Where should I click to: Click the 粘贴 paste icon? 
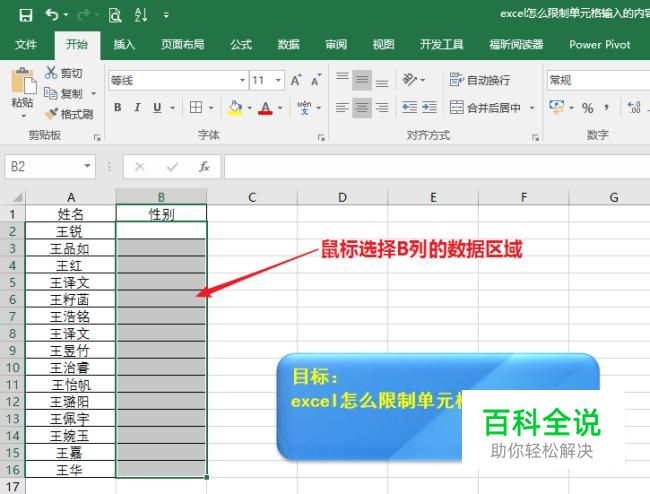[23, 80]
